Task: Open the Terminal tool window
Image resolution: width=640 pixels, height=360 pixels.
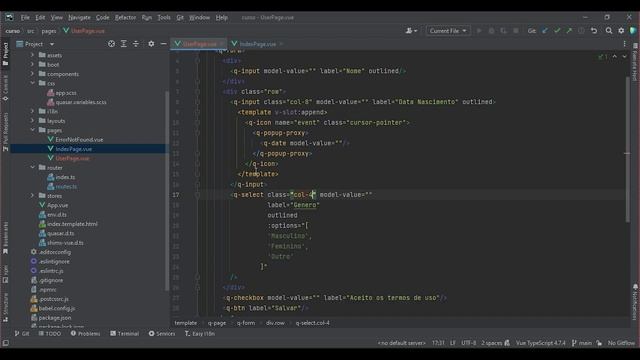Action: pos(124,333)
